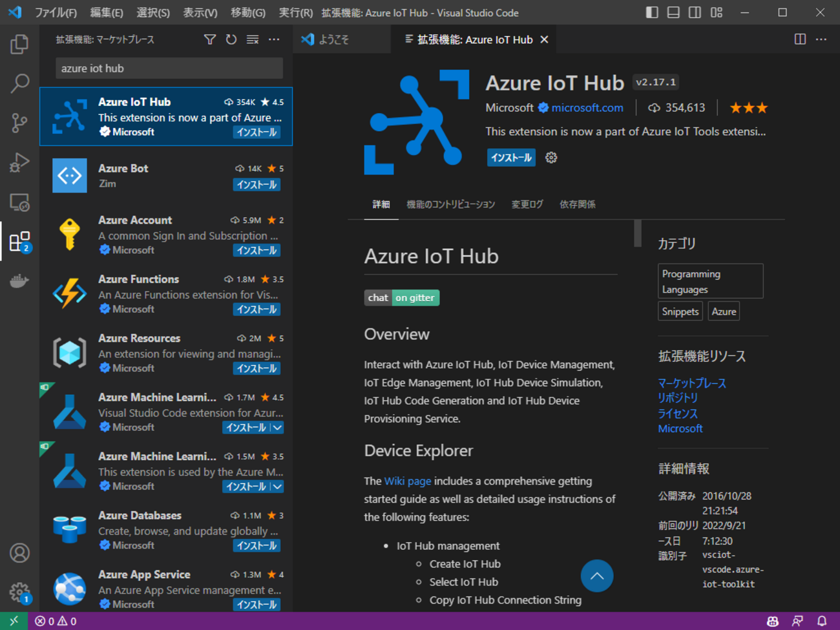Refresh the extensions marketplace list

(x=231, y=39)
